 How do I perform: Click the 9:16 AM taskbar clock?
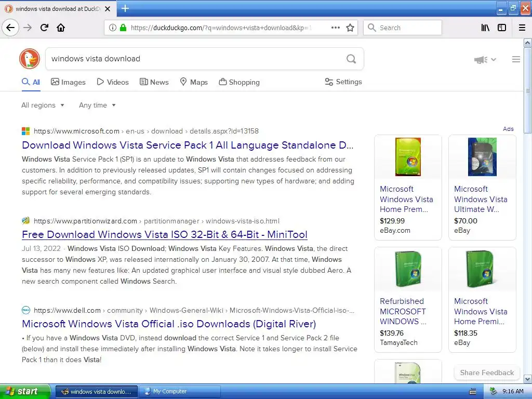513,391
